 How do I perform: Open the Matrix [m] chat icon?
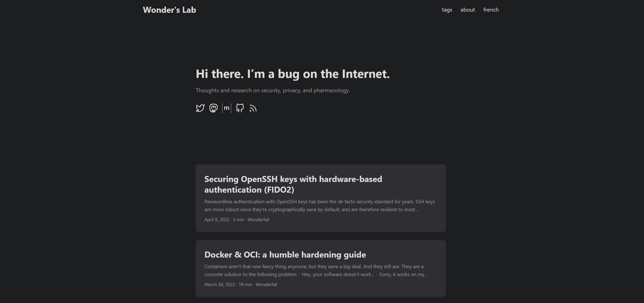(227, 108)
